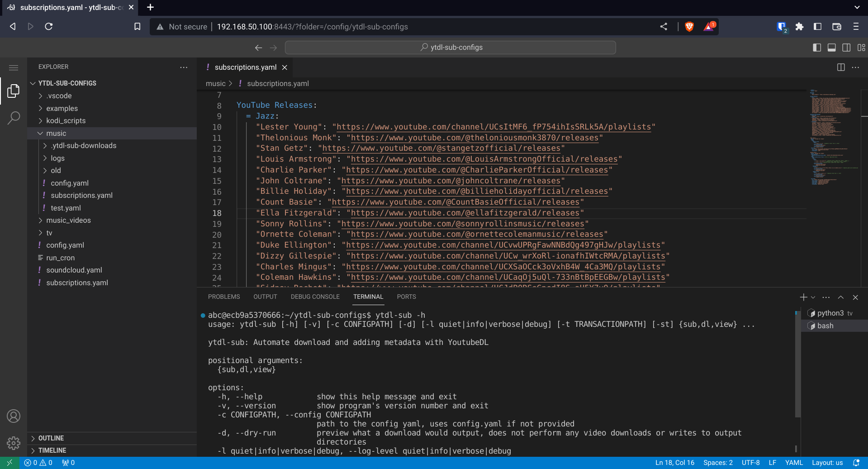Open the Manage gear menu

tap(13, 443)
